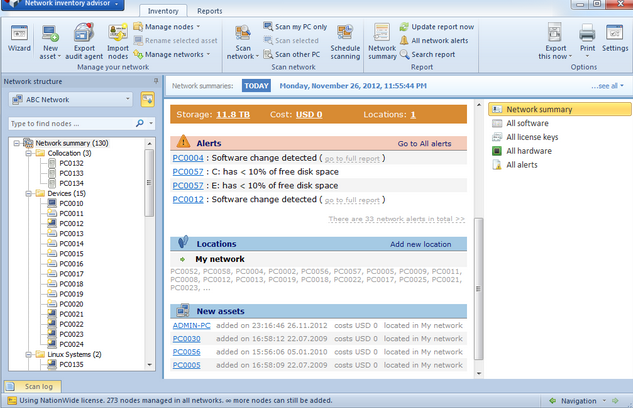Open PC0005 new asset link
The image size is (633, 408).
[x=187, y=365]
